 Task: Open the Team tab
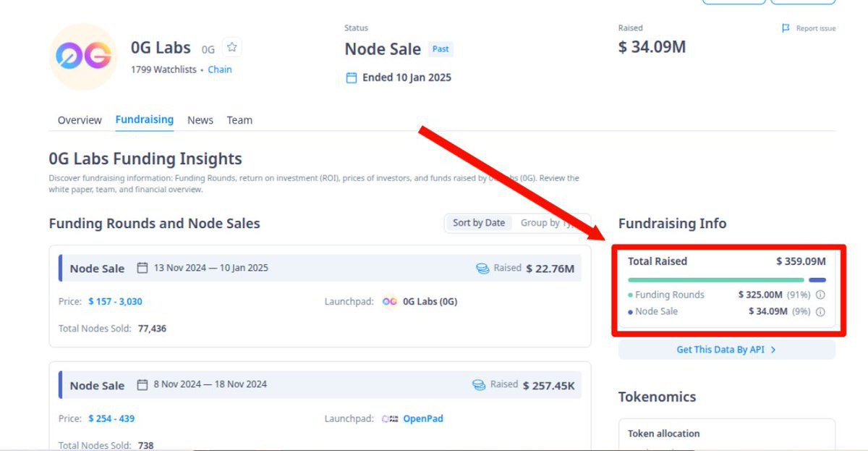coord(239,120)
